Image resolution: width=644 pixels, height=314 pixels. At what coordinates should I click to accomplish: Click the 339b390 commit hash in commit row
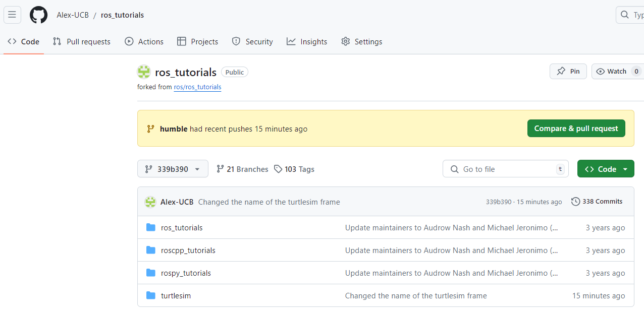(499, 202)
